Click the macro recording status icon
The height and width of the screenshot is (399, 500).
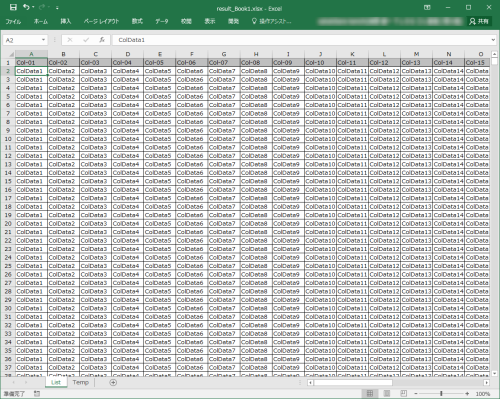click(37, 394)
